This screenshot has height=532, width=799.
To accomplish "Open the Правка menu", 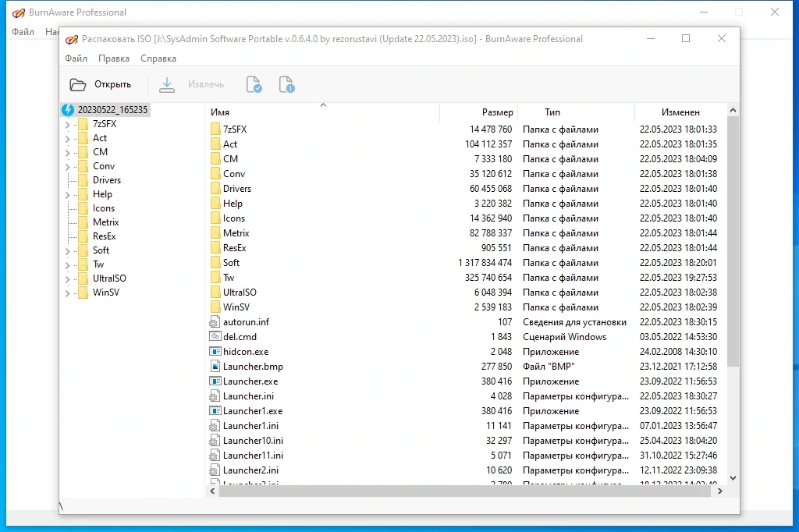I will [114, 59].
